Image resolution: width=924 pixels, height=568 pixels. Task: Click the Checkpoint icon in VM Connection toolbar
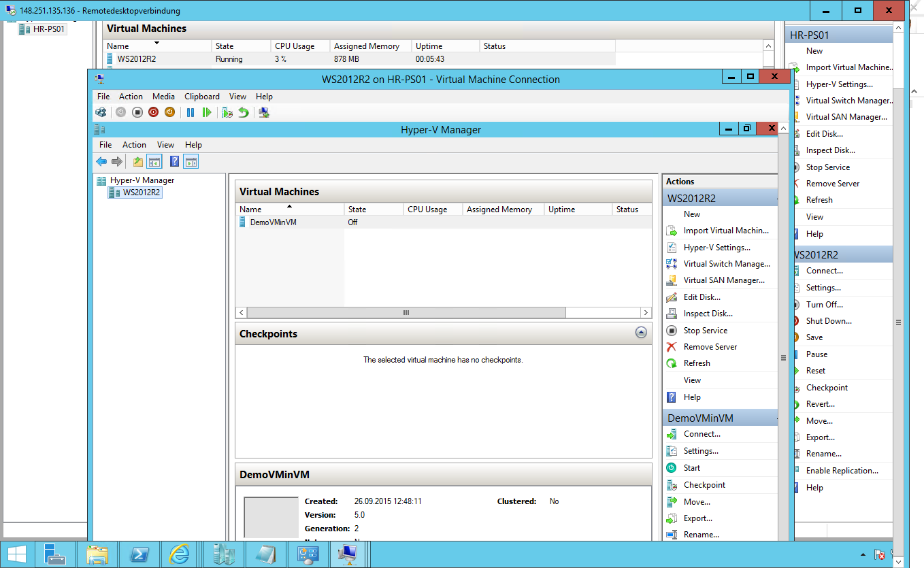click(227, 112)
